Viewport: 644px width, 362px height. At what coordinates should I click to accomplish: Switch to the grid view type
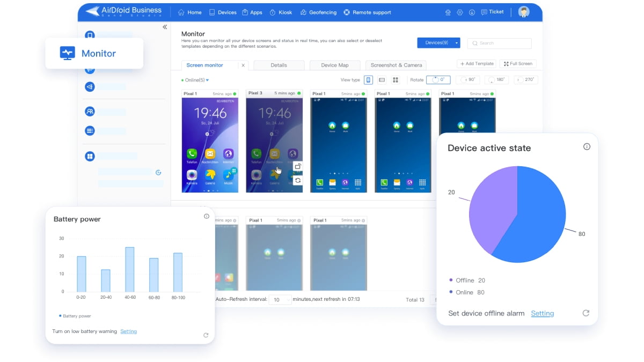pos(396,79)
